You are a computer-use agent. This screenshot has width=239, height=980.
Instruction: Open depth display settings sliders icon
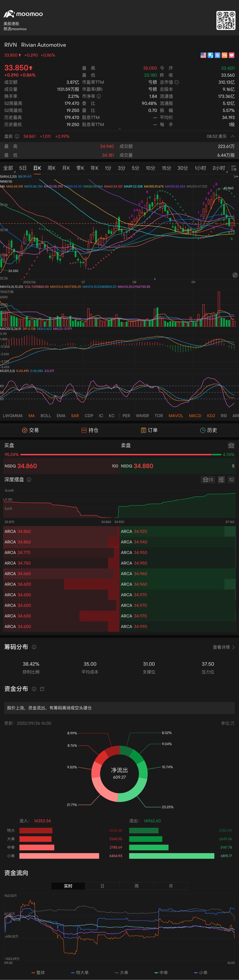[x=221, y=480]
